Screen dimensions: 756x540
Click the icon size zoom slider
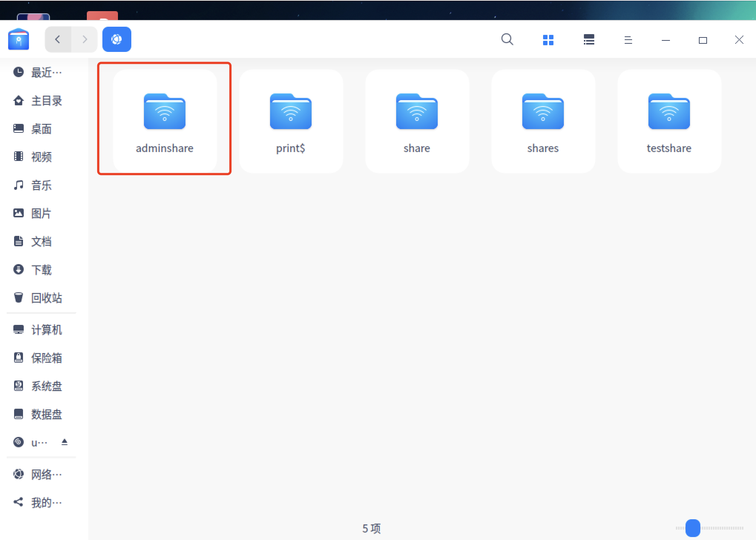pyautogui.click(x=693, y=528)
